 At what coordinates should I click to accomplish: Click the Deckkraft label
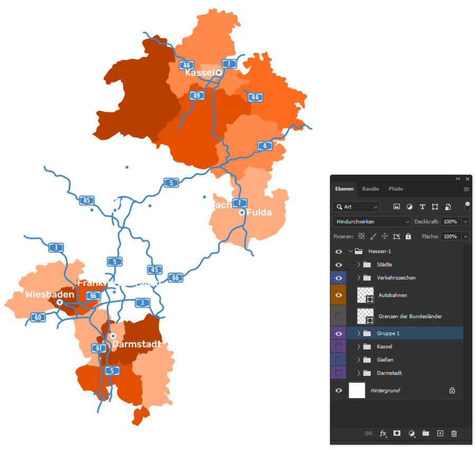click(426, 221)
